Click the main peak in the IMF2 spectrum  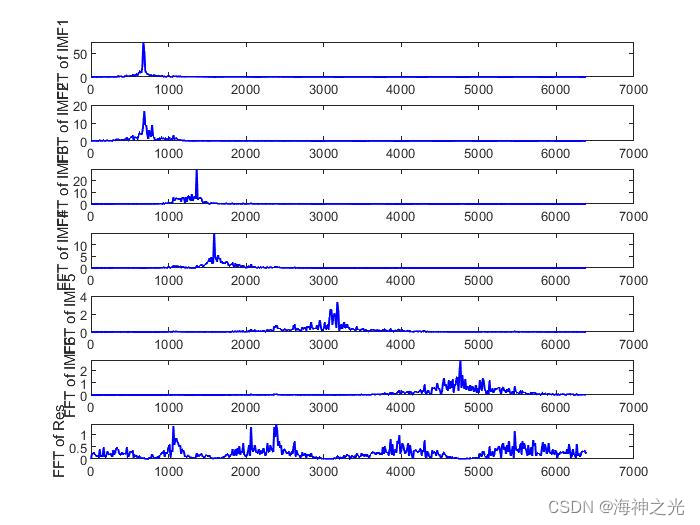tap(144, 124)
